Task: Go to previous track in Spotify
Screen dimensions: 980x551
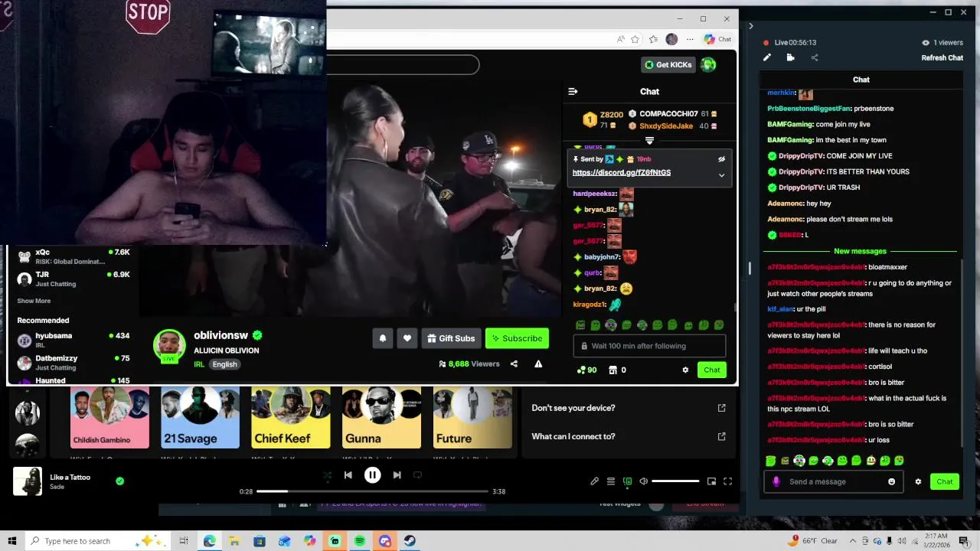Action: click(348, 475)
